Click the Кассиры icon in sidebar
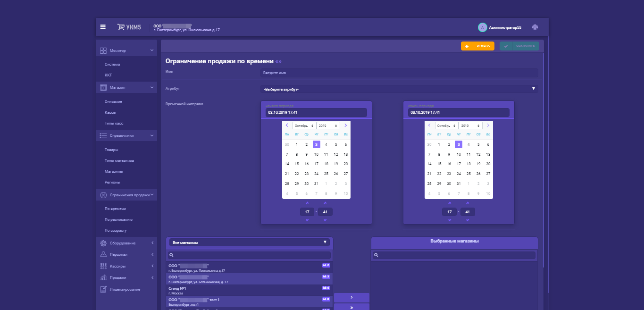This screenshot has height=310, width=644. point(103,266)
